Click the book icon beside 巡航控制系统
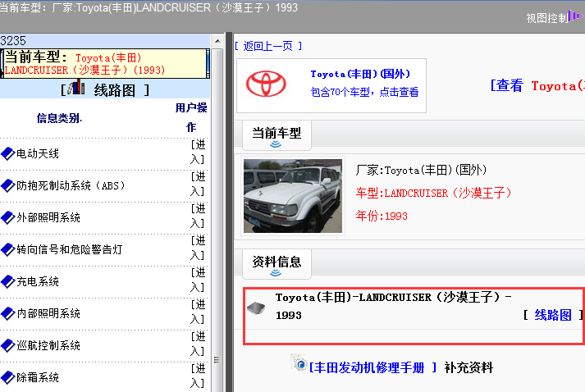This screenshot has height=392, width=585. [x=7, y=346]
